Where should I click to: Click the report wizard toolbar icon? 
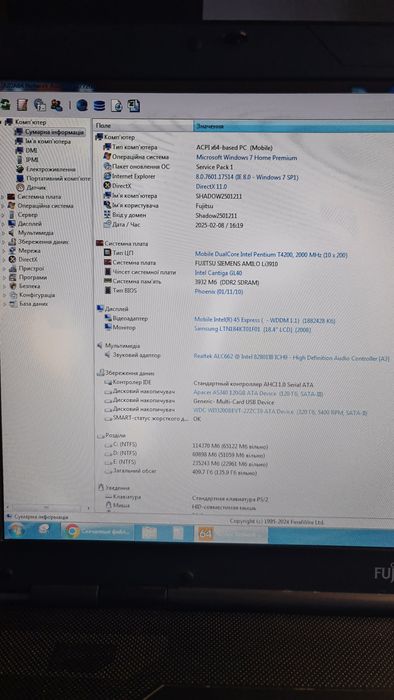click(x=22, y=105)
